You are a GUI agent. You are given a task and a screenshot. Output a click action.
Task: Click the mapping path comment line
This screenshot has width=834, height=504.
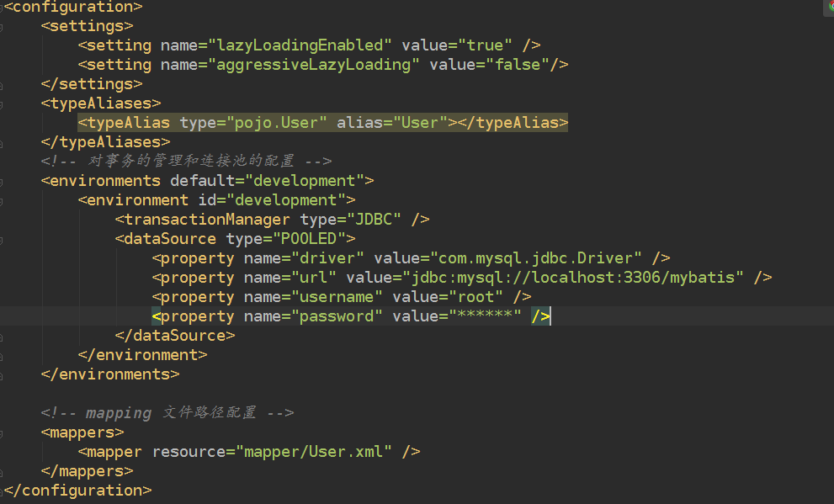[167, 413]
